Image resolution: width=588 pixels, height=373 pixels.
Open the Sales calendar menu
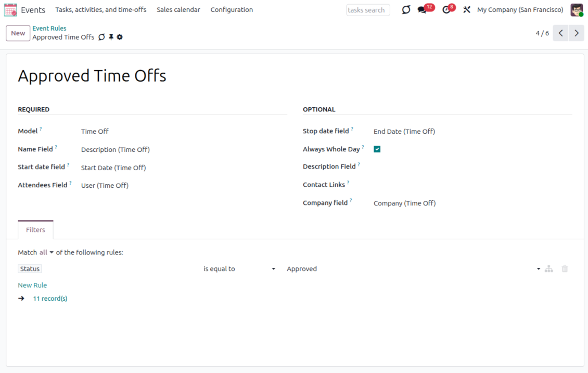tap(178, 10)
